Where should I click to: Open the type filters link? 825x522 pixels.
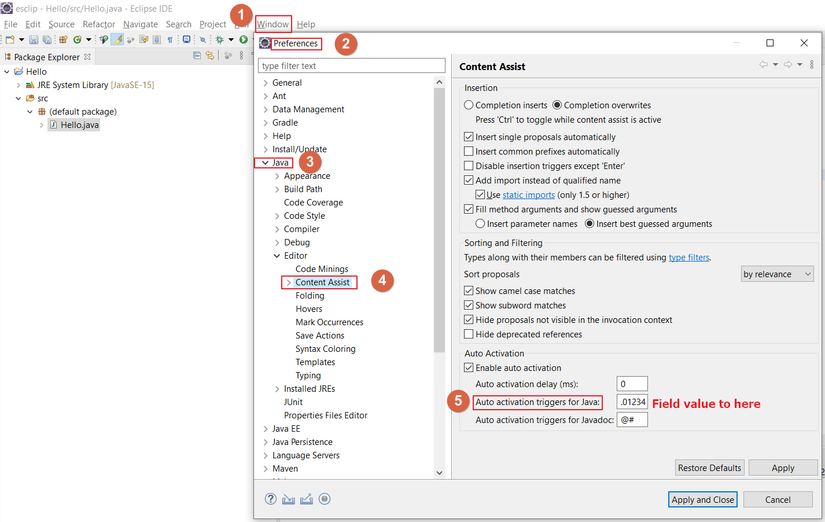[x=689, y=257]
